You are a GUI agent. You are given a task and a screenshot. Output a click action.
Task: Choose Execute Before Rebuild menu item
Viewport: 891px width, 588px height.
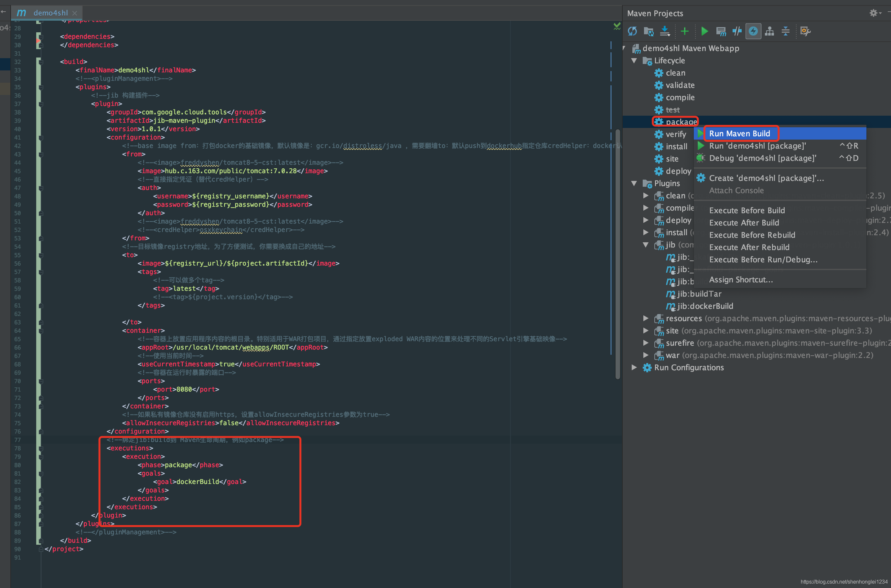pyautogui.click(x=780, y=235)
